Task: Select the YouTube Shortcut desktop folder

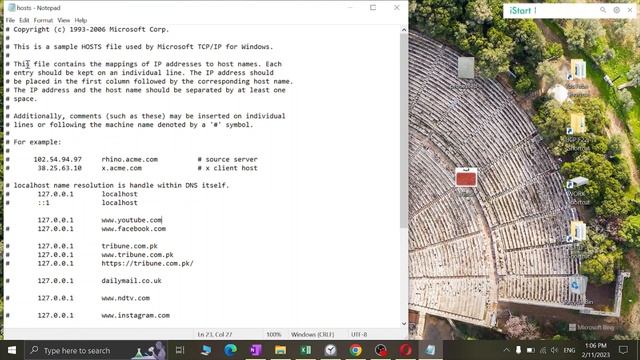Action: pos(577,78)
